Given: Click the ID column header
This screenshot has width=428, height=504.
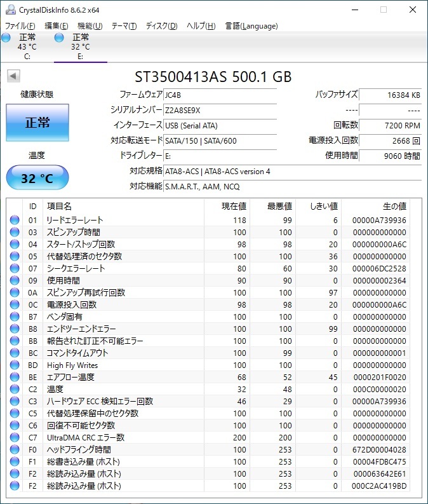Looking at the screenshot, I should pos(33,206).
